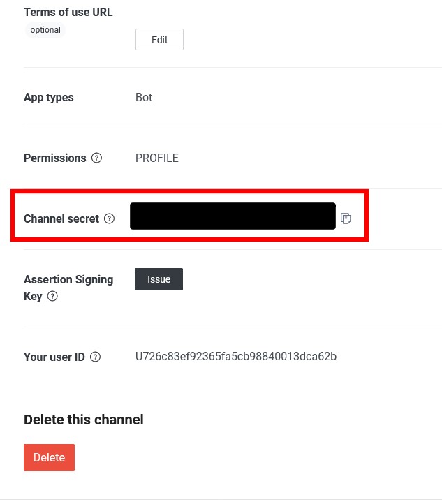
Task: Click the Delete this channel heading
Action: coord(84,420)
